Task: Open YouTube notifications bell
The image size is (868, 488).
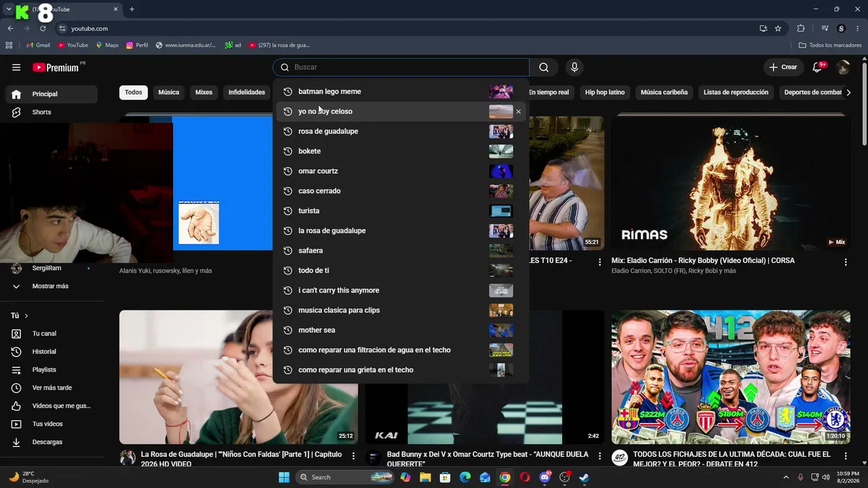Action: (x=818, y=67)
